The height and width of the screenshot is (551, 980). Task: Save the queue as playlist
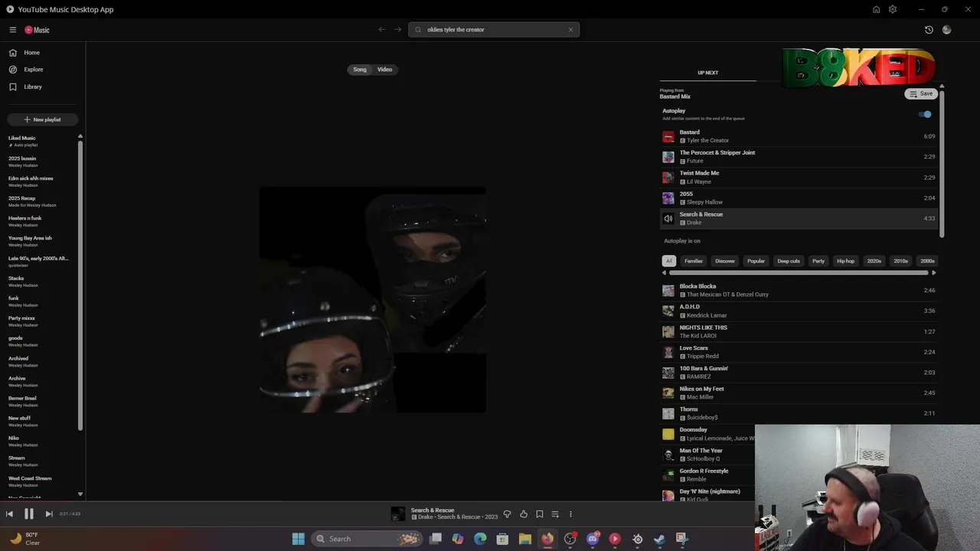(x=921, y=93)
